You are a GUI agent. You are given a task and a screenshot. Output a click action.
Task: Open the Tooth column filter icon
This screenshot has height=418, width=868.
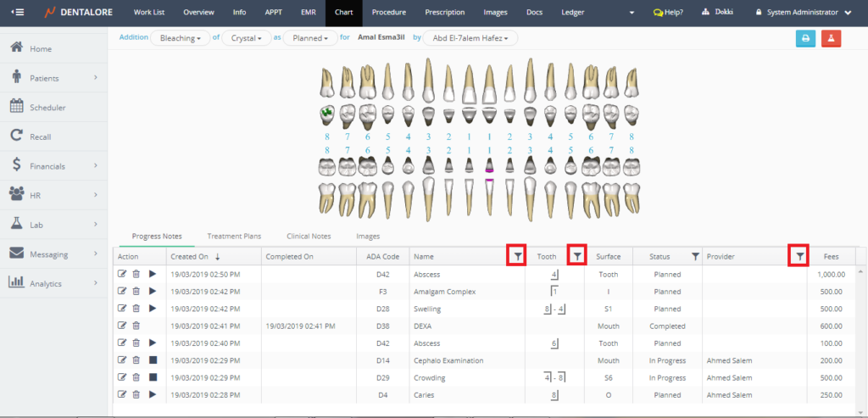pos(577,255)
